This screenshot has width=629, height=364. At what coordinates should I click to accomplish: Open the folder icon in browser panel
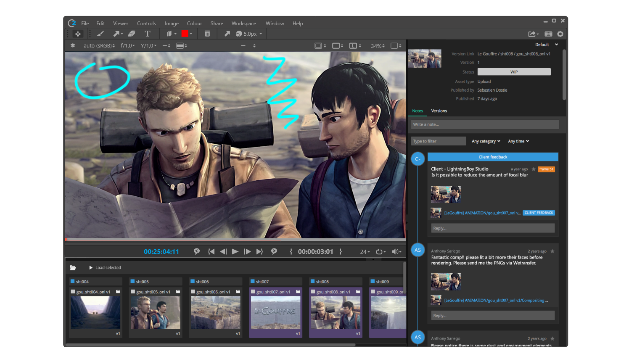click(73, 268)
